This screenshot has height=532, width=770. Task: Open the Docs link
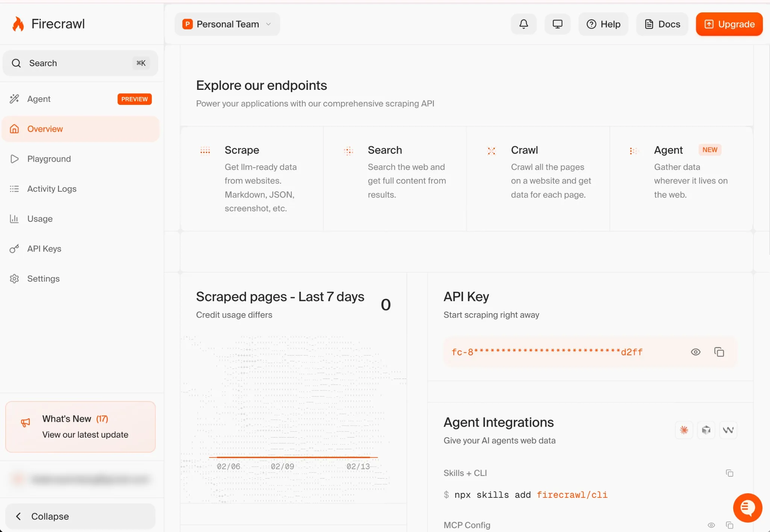[662, 24]
